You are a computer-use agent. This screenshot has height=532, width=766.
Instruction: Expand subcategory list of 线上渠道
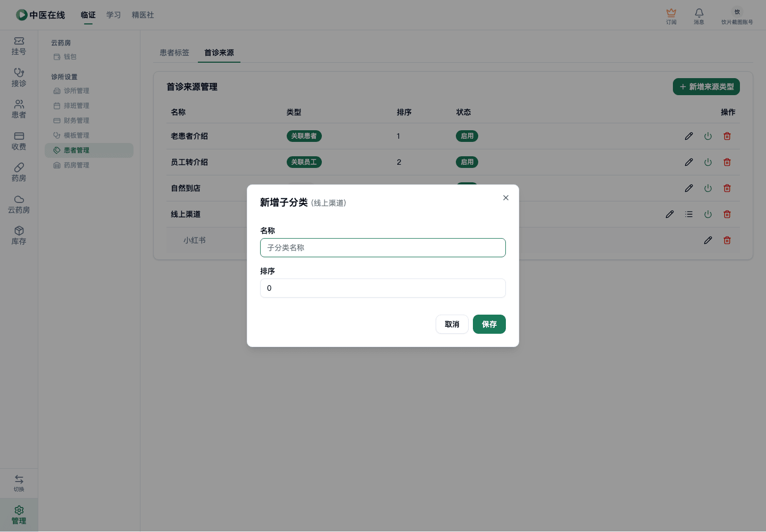(689, 214)
